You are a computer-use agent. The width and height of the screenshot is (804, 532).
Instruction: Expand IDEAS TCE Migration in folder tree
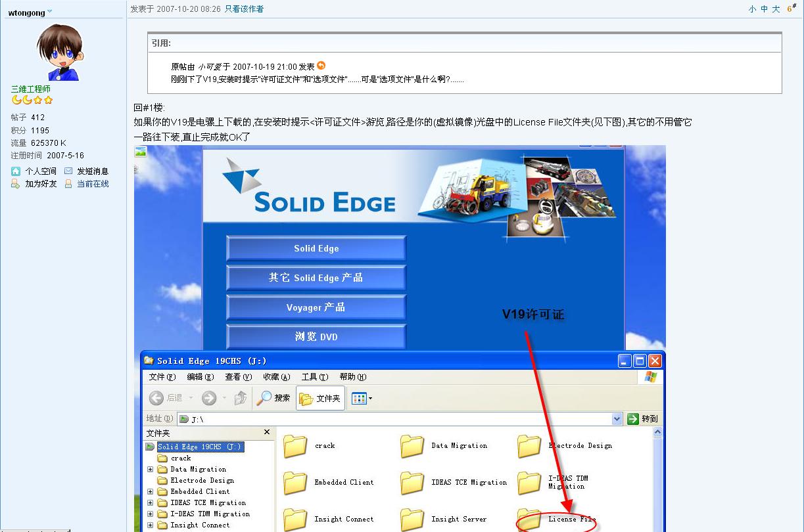click(151, 503)
